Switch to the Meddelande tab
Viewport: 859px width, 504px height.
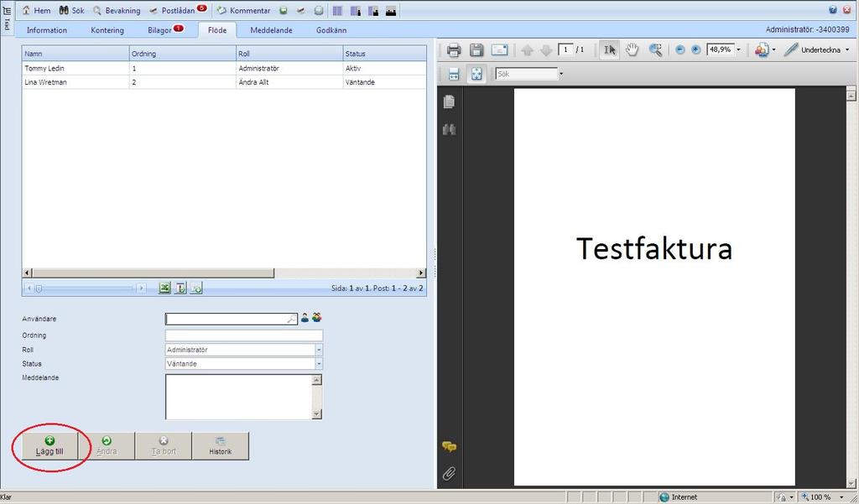[x=271, y=30]
